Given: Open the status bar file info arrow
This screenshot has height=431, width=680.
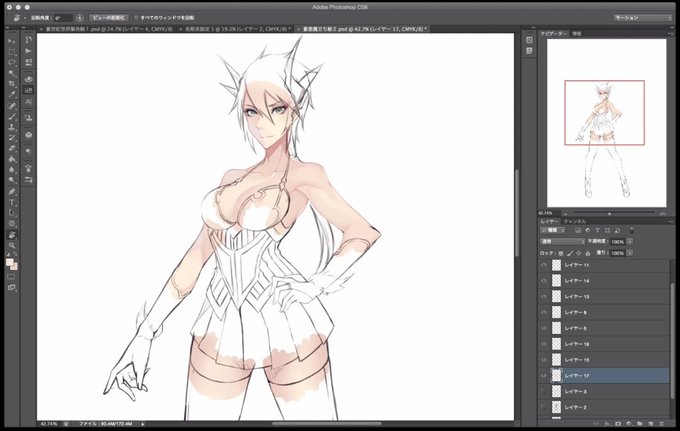Looking at the screenshot, I should point(143,424).
